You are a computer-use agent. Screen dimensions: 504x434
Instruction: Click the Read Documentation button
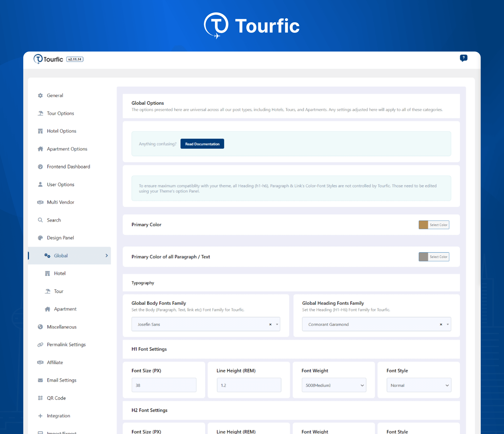pyautogui.click(x=202, y=144)
